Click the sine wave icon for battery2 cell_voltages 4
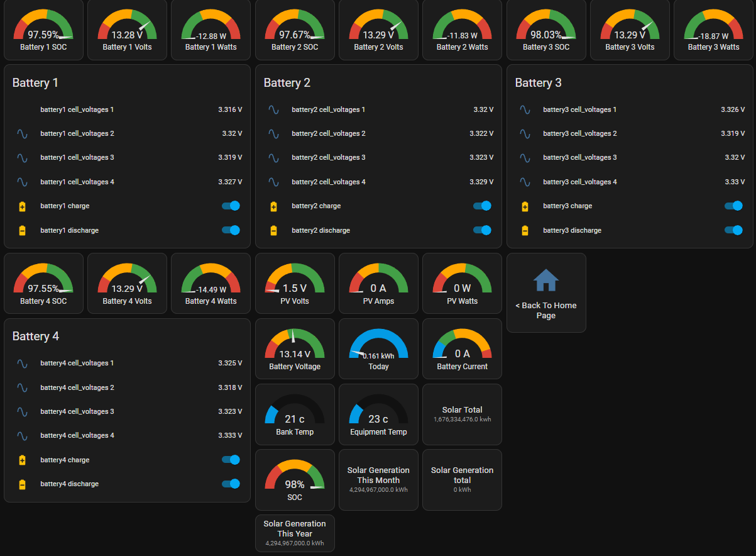This screenshot has width=756, height=556. [273, 182]
